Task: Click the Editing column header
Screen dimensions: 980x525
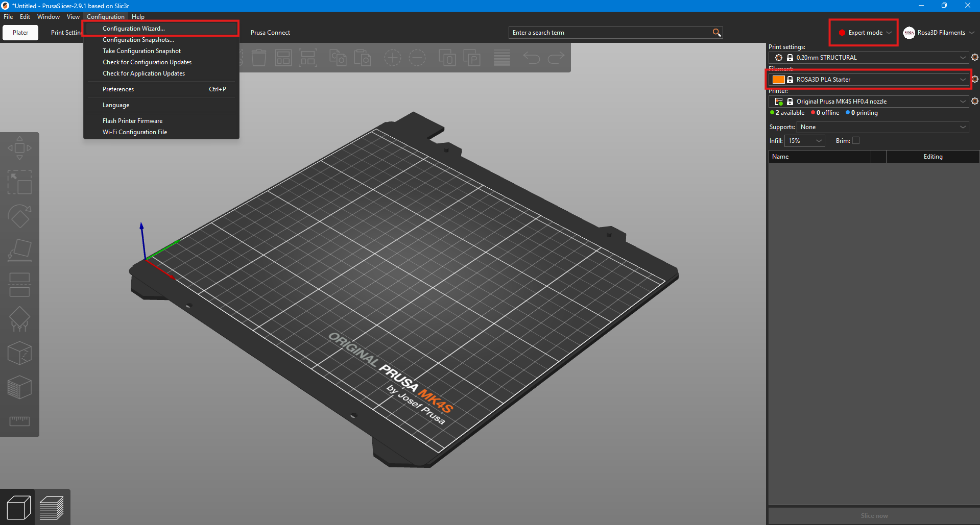Action: coord(933,157)
